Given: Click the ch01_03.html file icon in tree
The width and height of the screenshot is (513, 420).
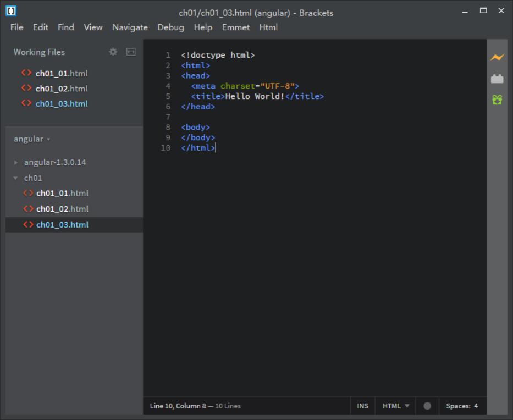Looking at the screenshot, I should 29,224.
